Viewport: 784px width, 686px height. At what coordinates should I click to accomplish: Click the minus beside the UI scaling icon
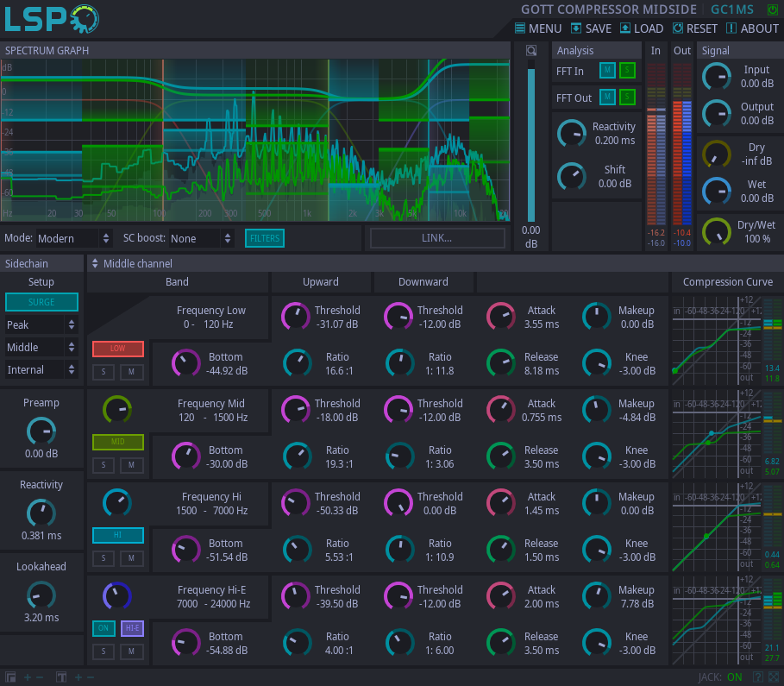[40, 677]
